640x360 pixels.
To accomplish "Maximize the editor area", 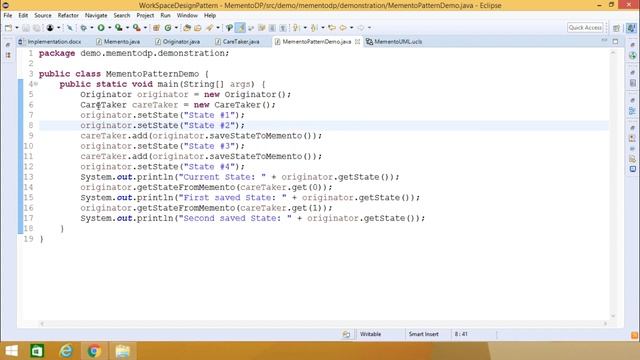I will (616, 41).
